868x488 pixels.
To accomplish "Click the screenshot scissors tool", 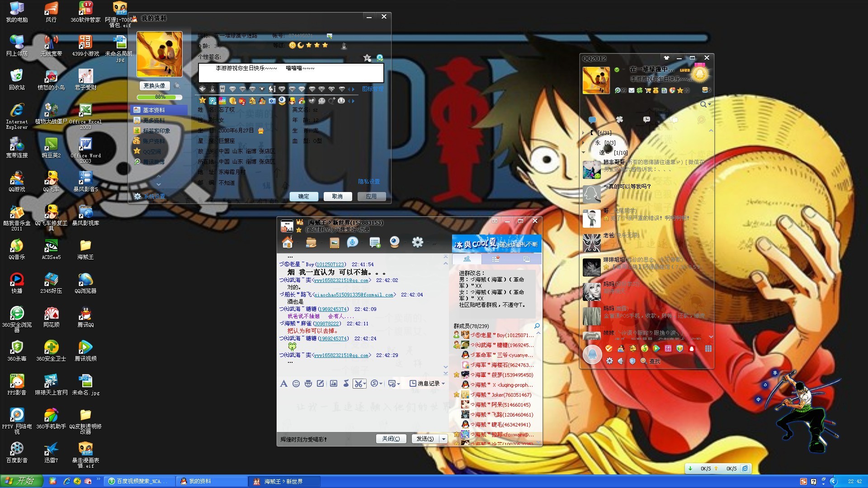I will coord(358,384).
